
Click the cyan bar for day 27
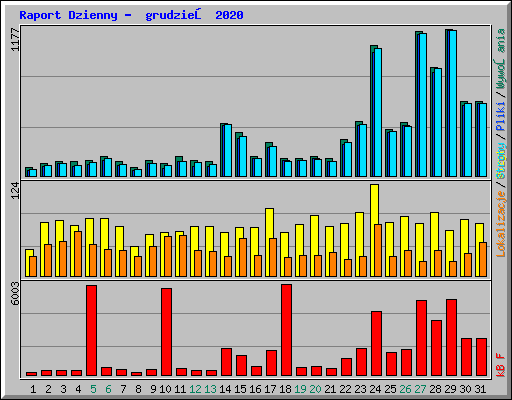[423, 105]
